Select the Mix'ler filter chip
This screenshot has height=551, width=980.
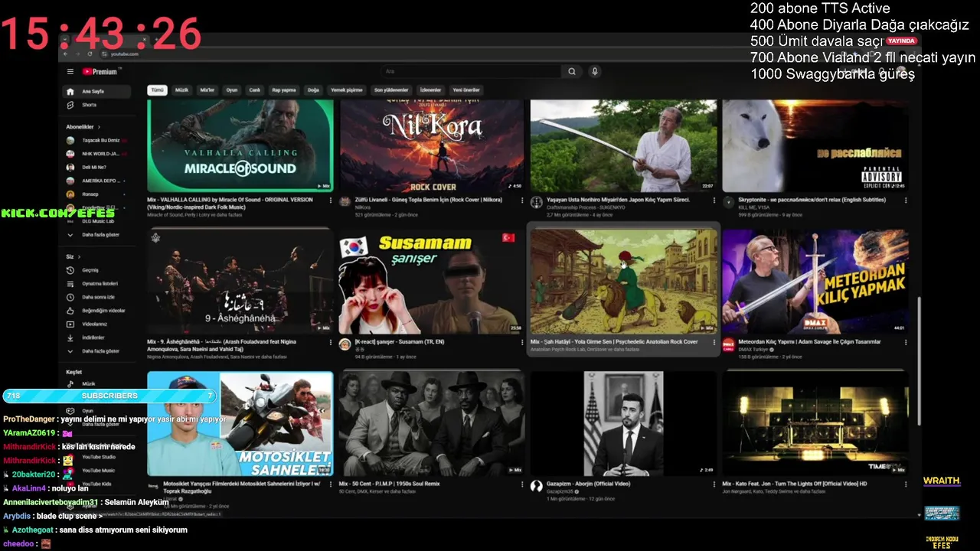point(207,90)
